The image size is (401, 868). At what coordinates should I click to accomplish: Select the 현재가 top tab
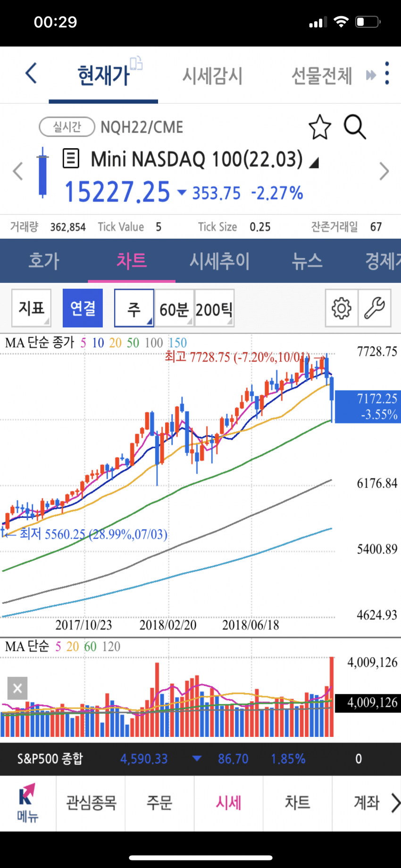(103, 75)
